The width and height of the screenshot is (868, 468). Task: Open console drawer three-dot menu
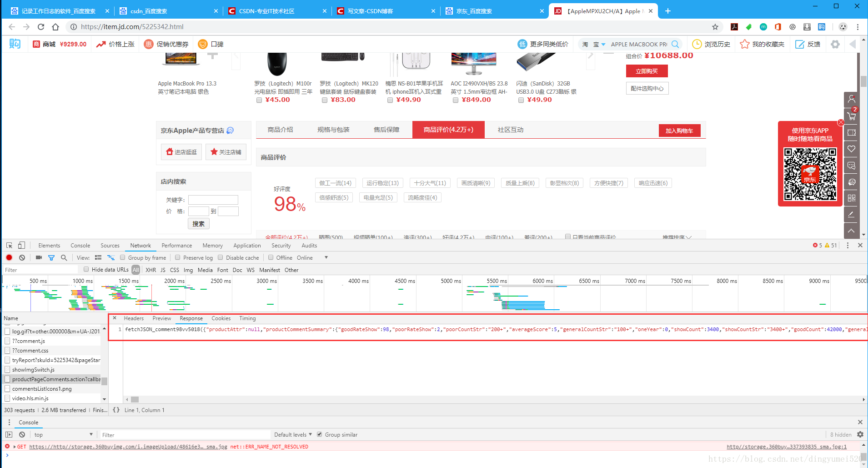click(x=9, y=422)
